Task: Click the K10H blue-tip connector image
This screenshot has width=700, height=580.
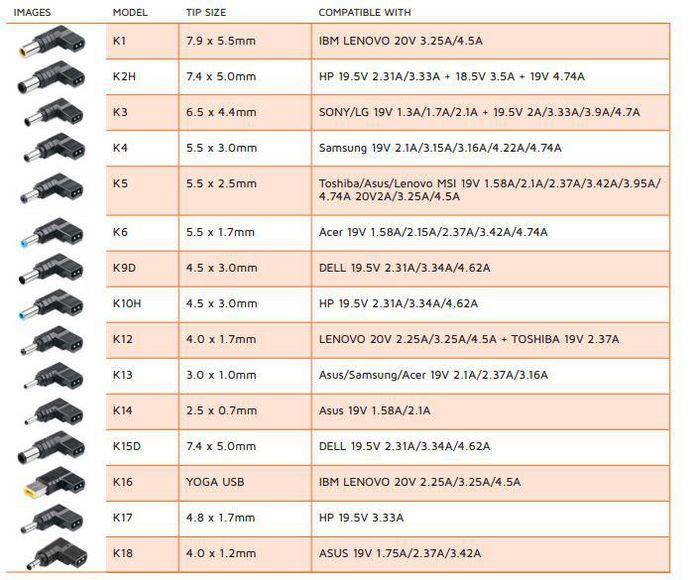Action: 51,305
